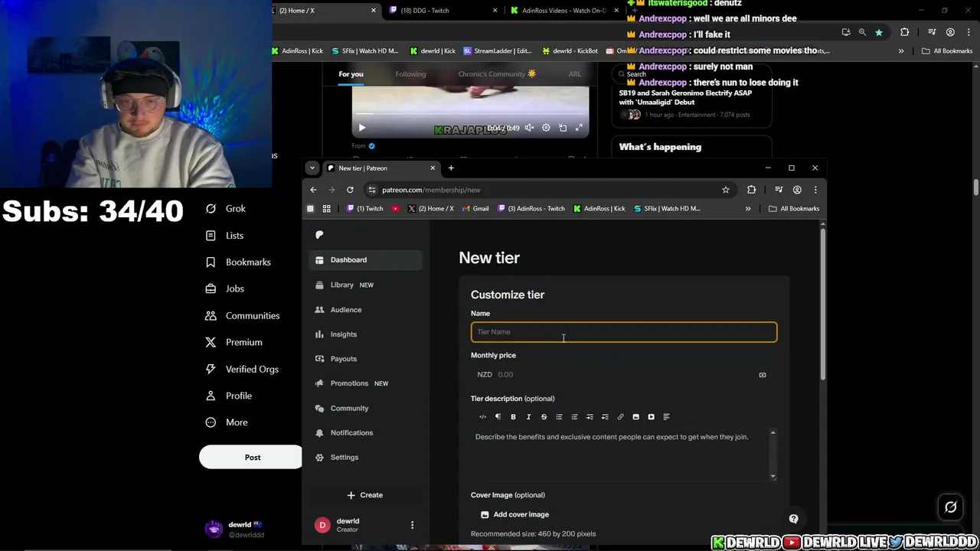Enter fullscreen on the X video player
The height and width of the screenshot is (551, 980).
click(579, 128)
